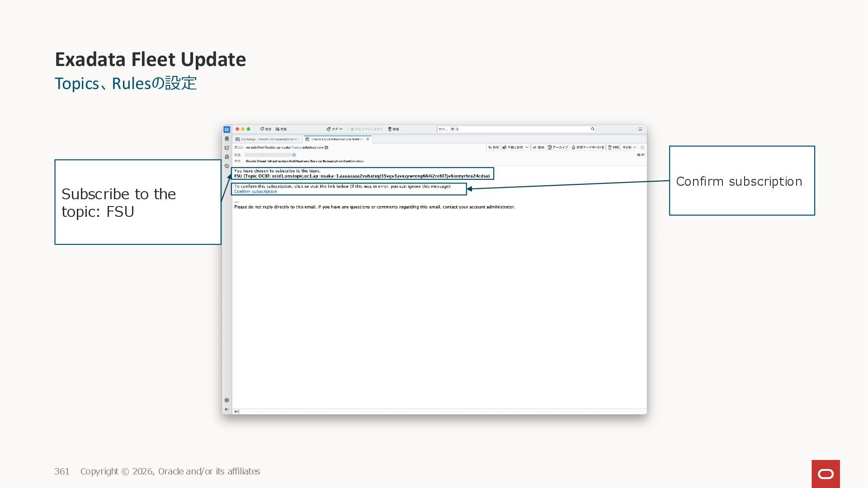This screenshot has width=868, height=488.
Task: Click the Confirm subscription link
Action: pyautogui.click(x=255, y=192)
